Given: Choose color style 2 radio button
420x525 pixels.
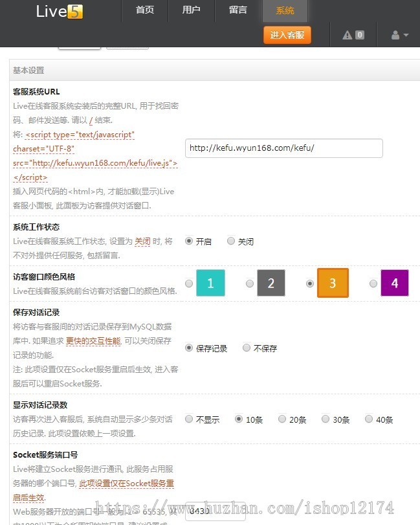Looking at the screenshot, I should 250,284.
